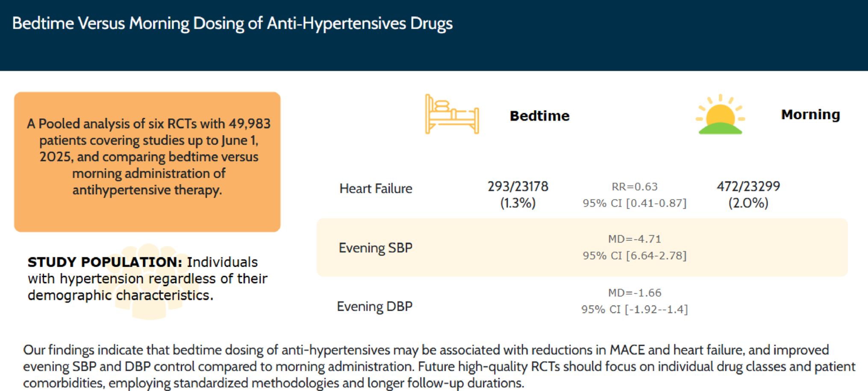Click the MD=-1.66 value
Image resolution: width=868 pixels, height=391 pixels.
tap(635, 293)
